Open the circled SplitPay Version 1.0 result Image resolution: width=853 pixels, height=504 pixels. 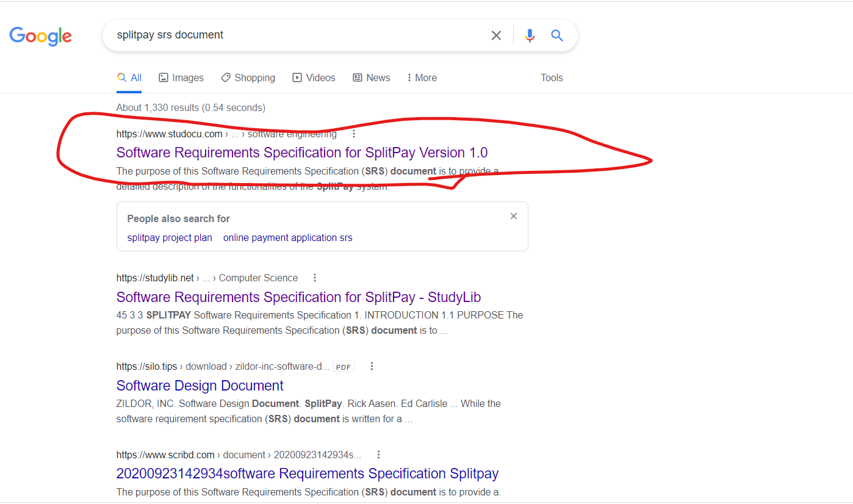[301, 152]
